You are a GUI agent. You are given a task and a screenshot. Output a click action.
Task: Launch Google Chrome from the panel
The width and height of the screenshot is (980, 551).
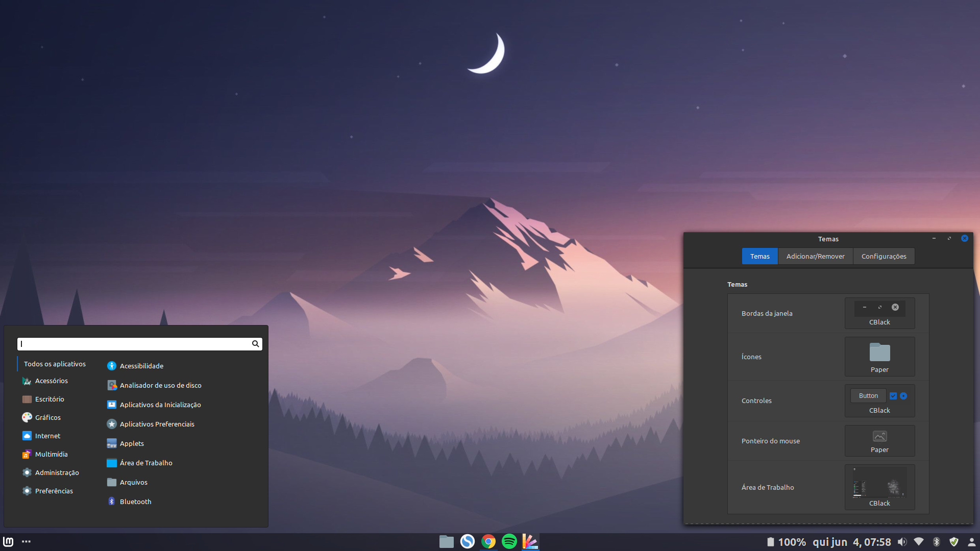[488, 541]
